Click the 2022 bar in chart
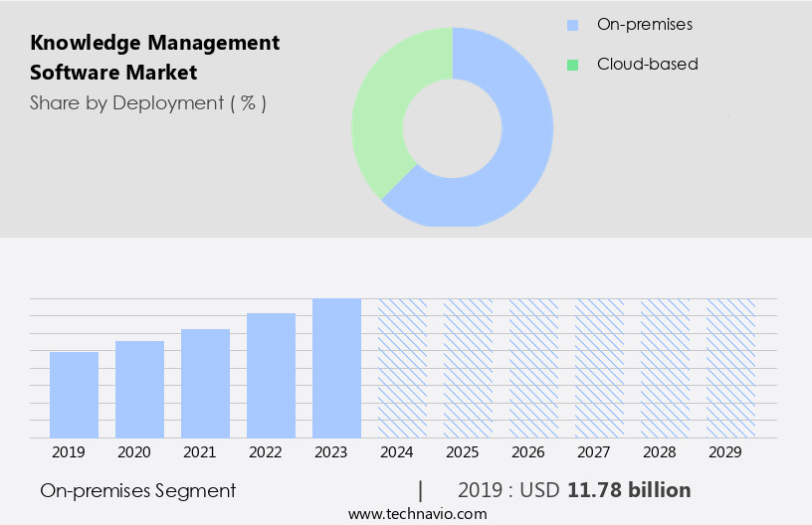The image size is (812, 525). coord(271,375)
